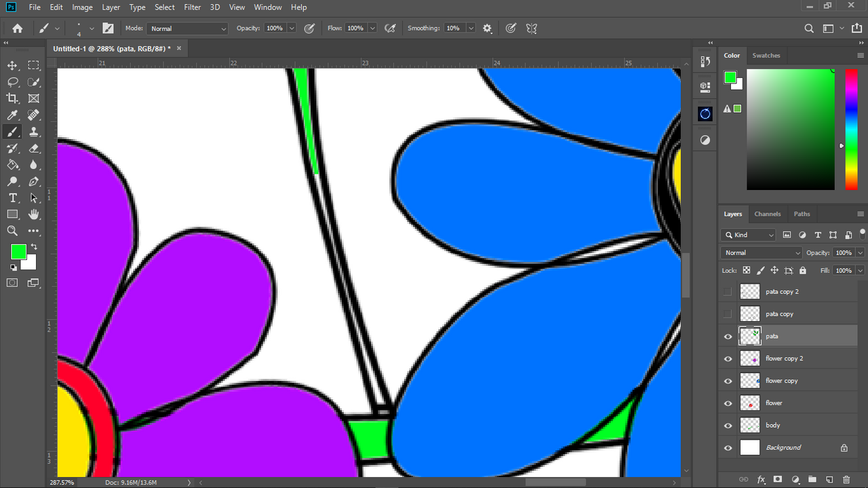Click the green foreground color swatch
This screenshot has height=488, width=868.
(x=18, y=252)
